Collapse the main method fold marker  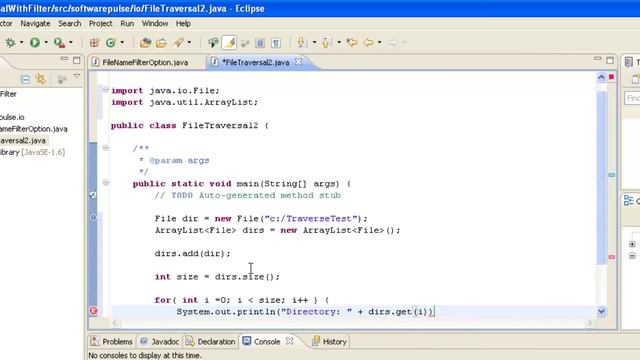tap(106, 182)
